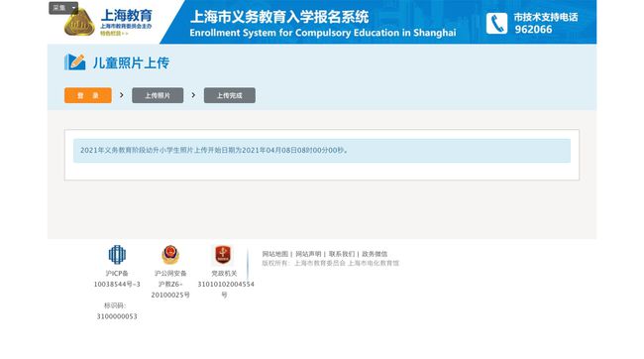This screenshot has height=359, width=644.
Task: Click the arrow between 上传照片 and 上传完成
Action: (x=193, y=95)
